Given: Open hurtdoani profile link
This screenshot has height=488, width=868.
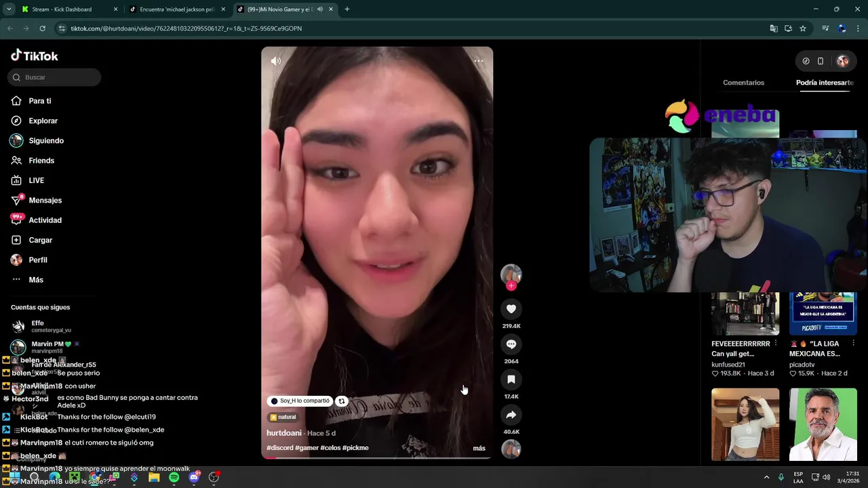Looking at the screenshot, I should pyautogui.click(x=284, y=433).
